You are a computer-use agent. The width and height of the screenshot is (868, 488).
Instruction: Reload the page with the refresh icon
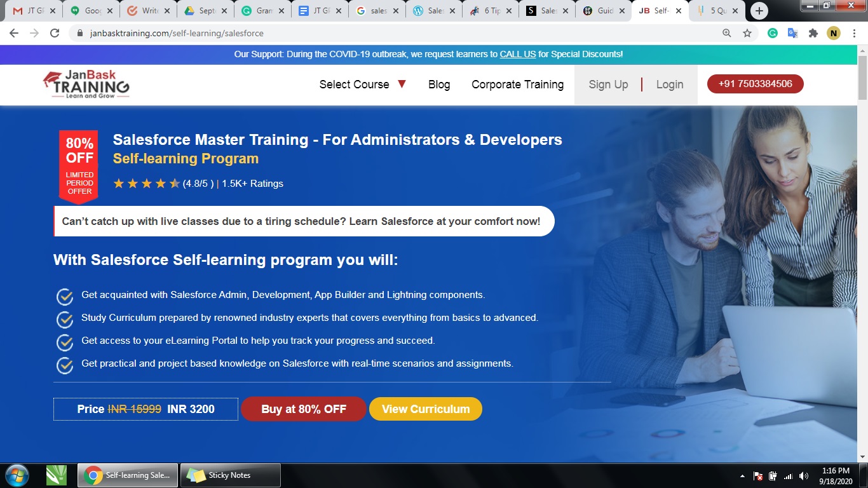pyautogui.click(x=55, y=33)
